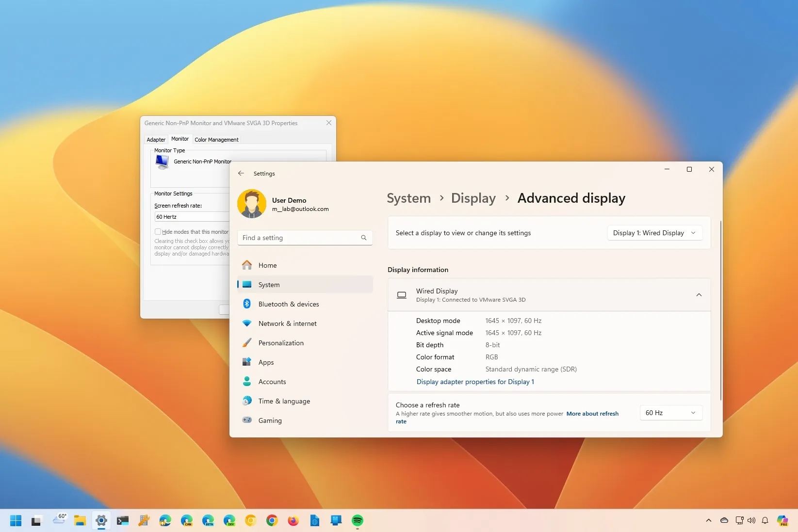Open File Explorer from the taskbar
Screen dimensions: 798x532
pos(80,520)
